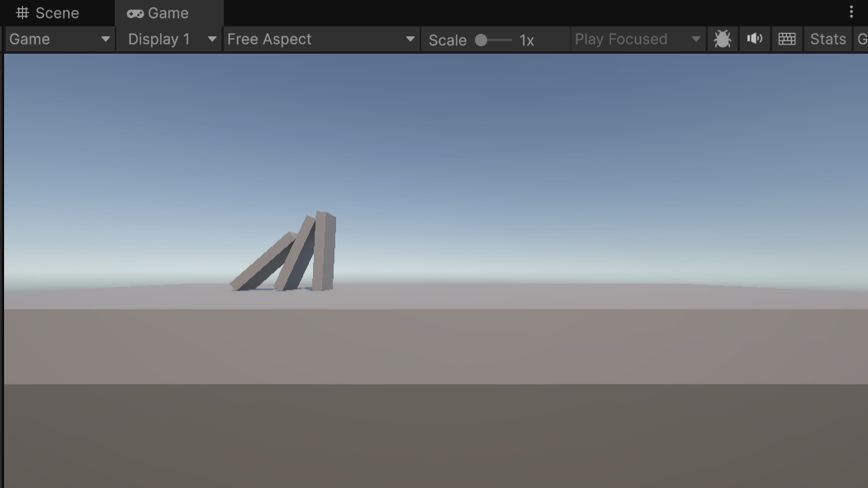Image resolution: width=868 pixels, height=488 pixels.
Task: Open the Frame Debugger bug icon
Action: click(722, 39)
